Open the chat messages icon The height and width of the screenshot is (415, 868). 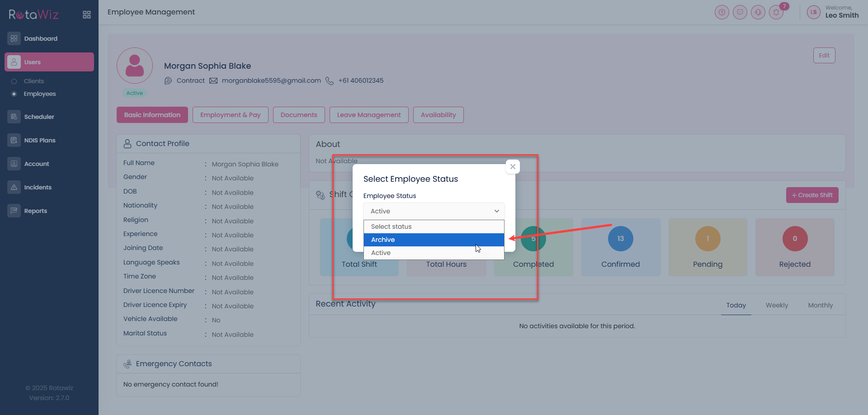[x=740, y=12]
